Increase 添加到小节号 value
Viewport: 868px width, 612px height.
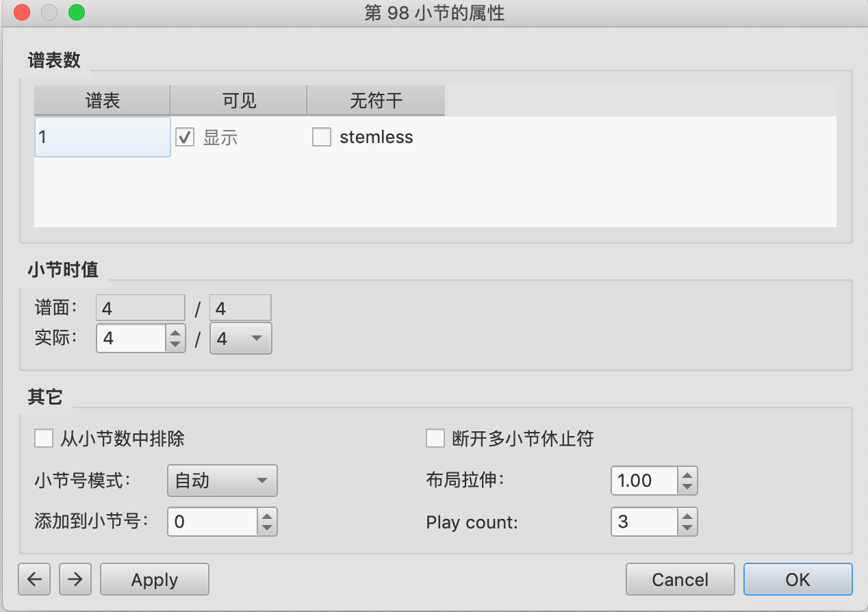[267, 515]
